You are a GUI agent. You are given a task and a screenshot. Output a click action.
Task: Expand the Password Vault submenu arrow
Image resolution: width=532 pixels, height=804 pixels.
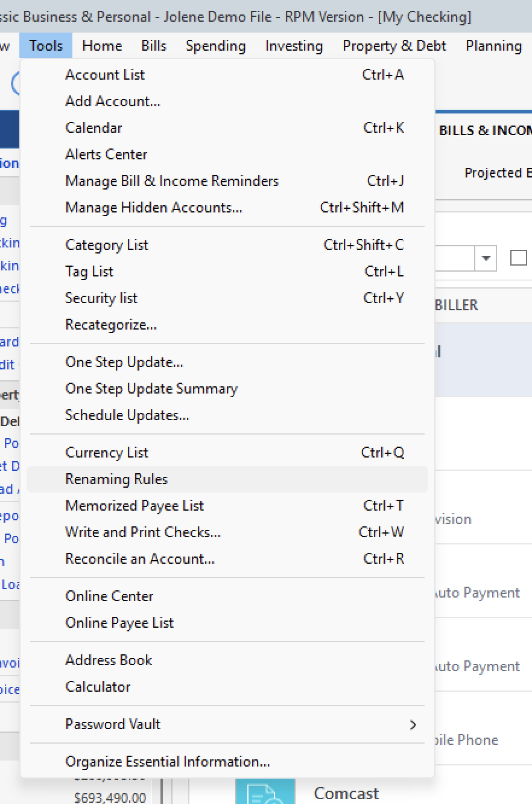[x=413, y=725]
